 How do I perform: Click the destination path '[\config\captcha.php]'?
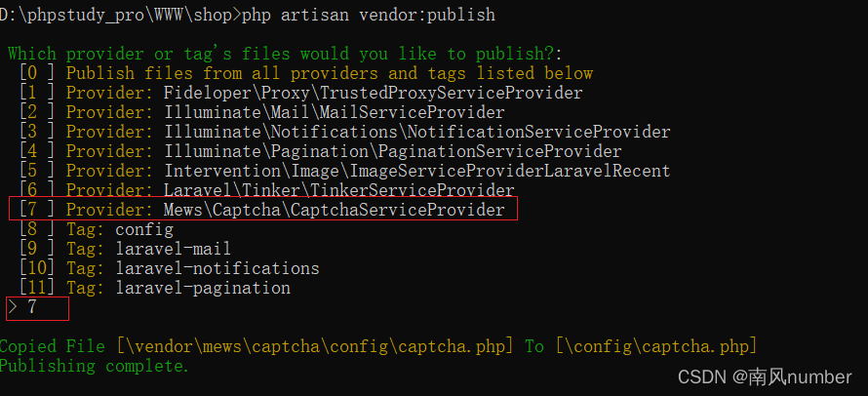pyautogui.click(x=656, y=346)
